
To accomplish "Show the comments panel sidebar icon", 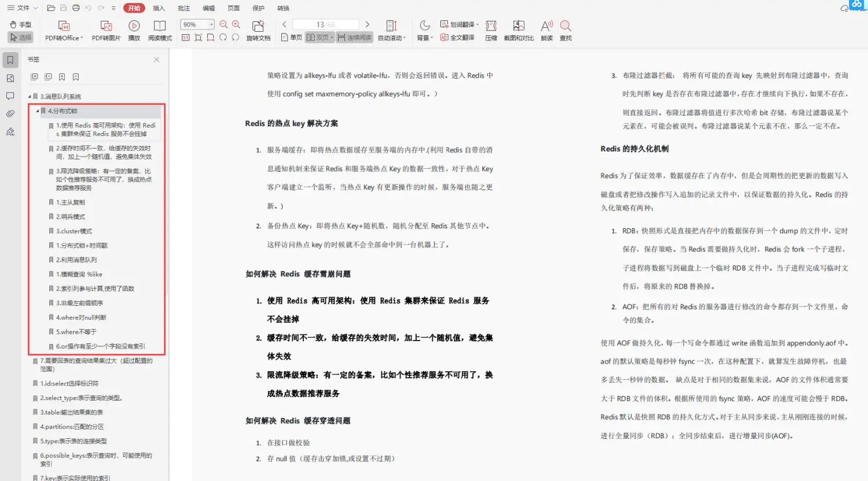I will [10, 96].
